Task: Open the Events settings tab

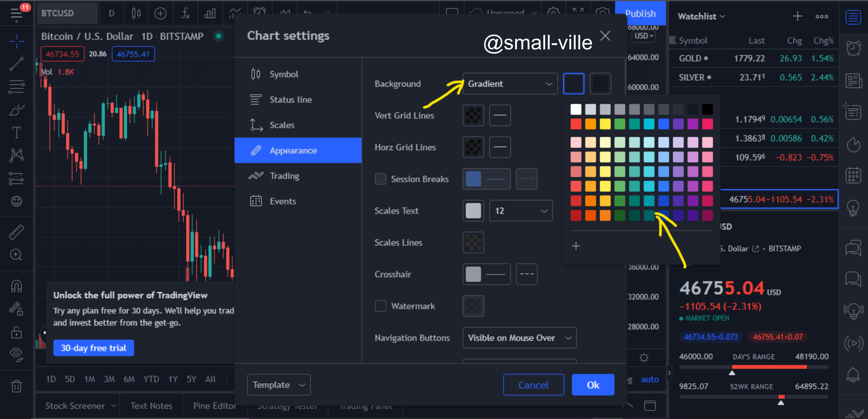Action: 298,201
